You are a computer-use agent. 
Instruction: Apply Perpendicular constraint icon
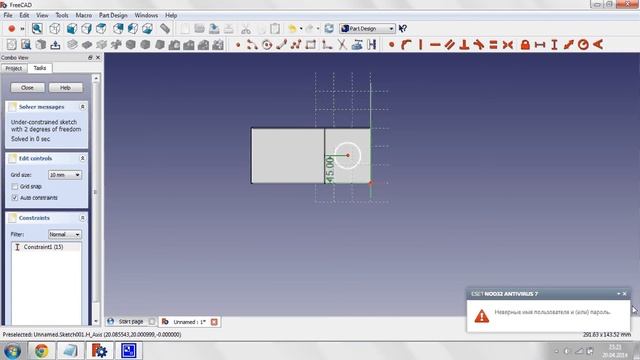(x=464, y=44)
